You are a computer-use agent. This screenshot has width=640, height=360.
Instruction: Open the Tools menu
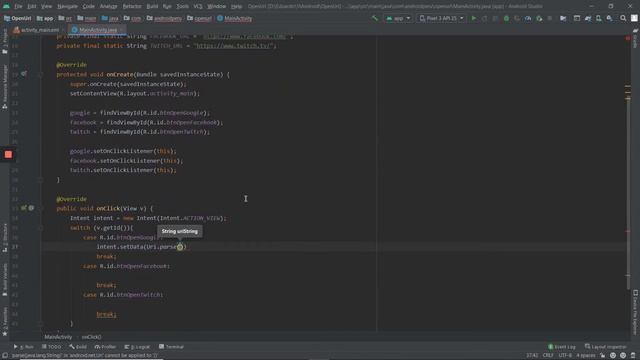click(182, 7)
